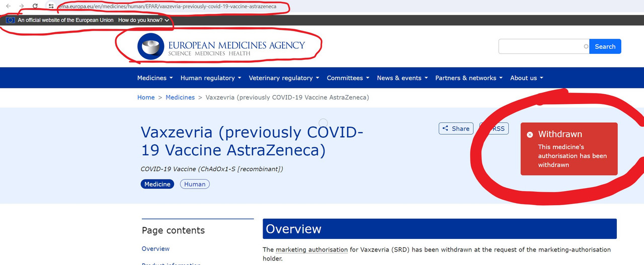
Task: Click the blue Medicine tag
Action: click(157, 184)
